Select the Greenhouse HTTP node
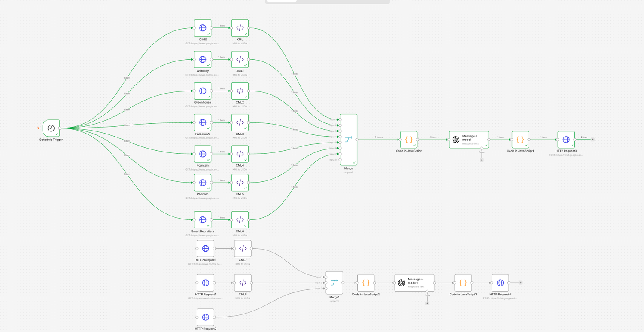This screenshot has height=332, width=644. pos(203,91)
